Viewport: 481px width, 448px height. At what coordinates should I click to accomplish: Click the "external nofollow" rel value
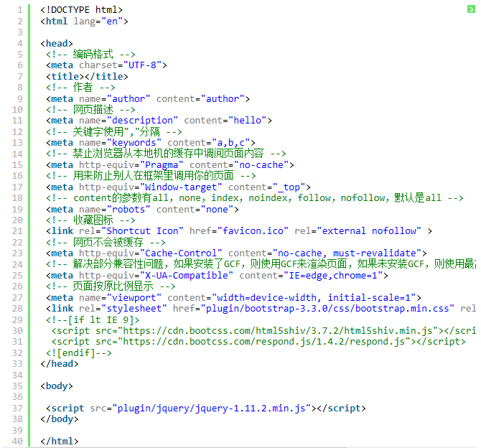pos(369,230)
